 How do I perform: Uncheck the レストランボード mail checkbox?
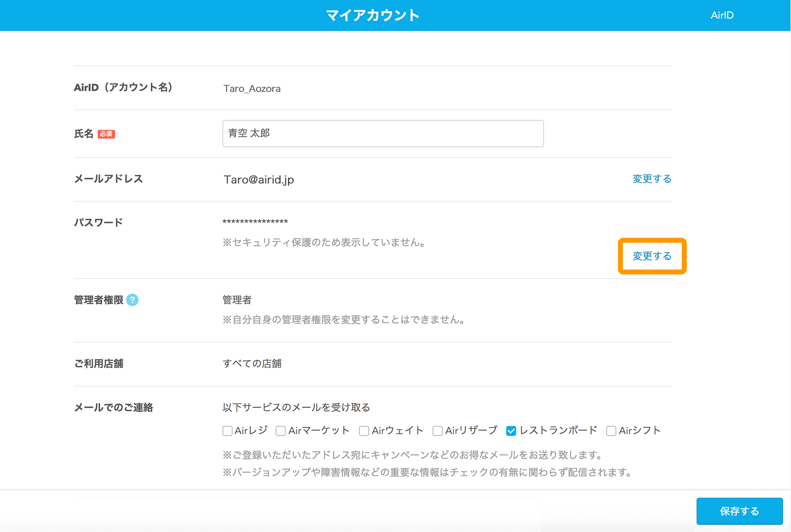point(511,431)
